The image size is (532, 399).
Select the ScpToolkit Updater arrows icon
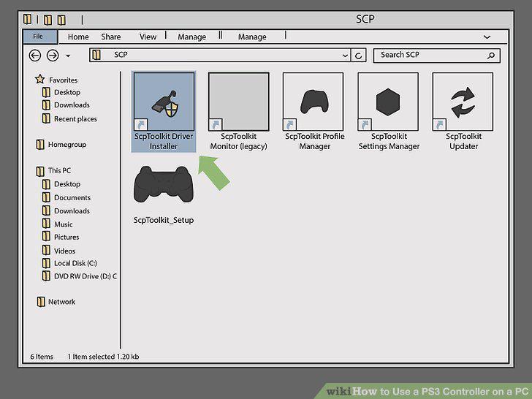(463, 102)
